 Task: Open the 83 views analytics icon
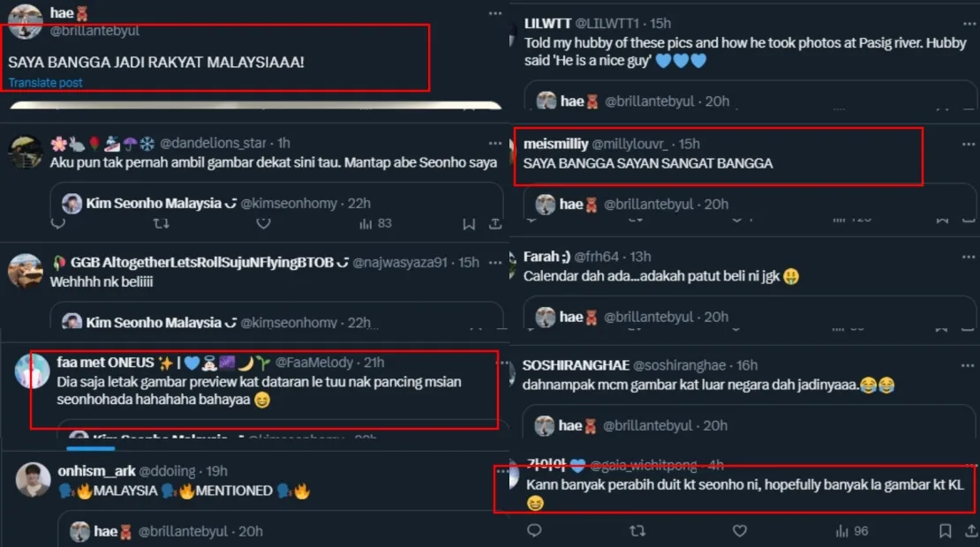tap(375, 224)
